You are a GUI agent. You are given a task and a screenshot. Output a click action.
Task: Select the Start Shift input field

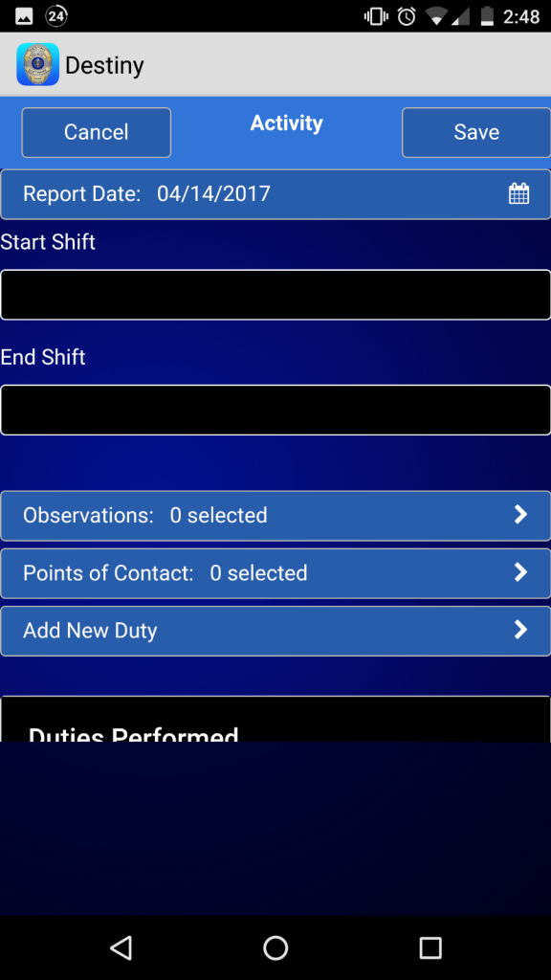275,295
